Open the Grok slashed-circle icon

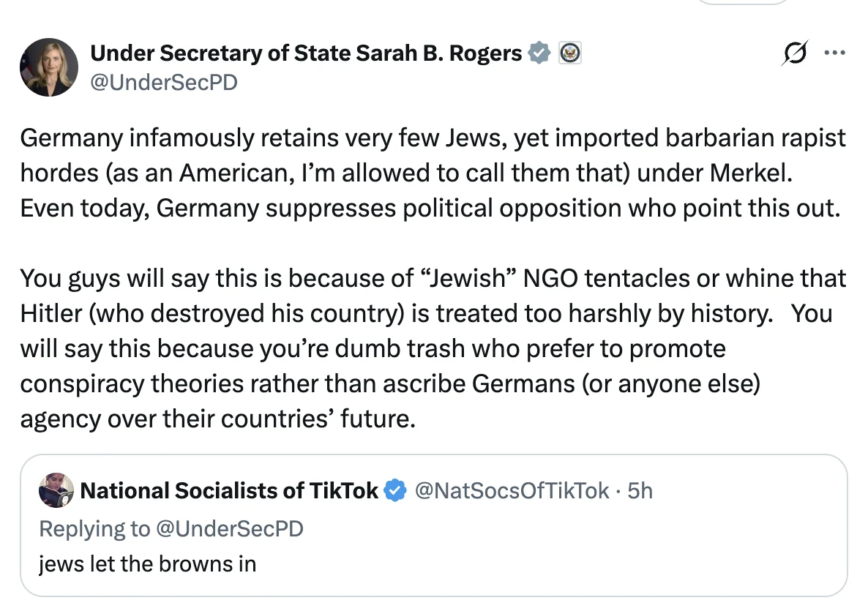point(794,53)
